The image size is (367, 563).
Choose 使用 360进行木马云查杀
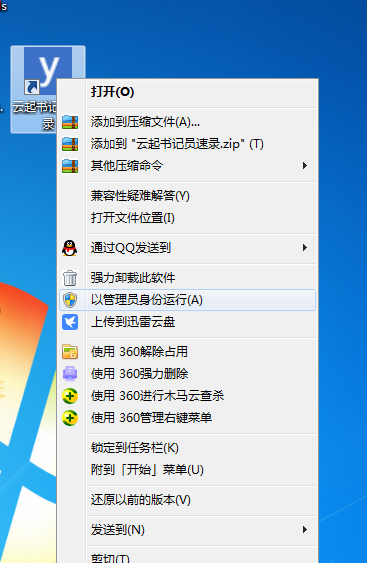(x=187, y=396)
